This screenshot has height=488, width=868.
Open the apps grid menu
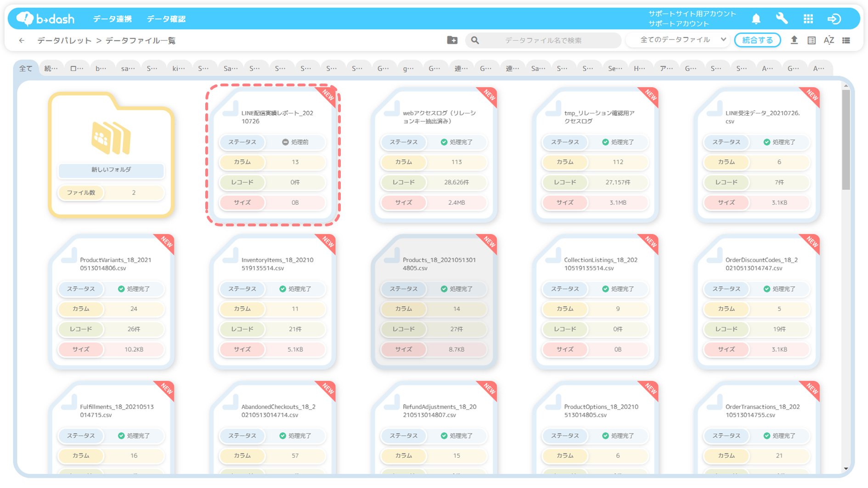[x=808, y=19]
